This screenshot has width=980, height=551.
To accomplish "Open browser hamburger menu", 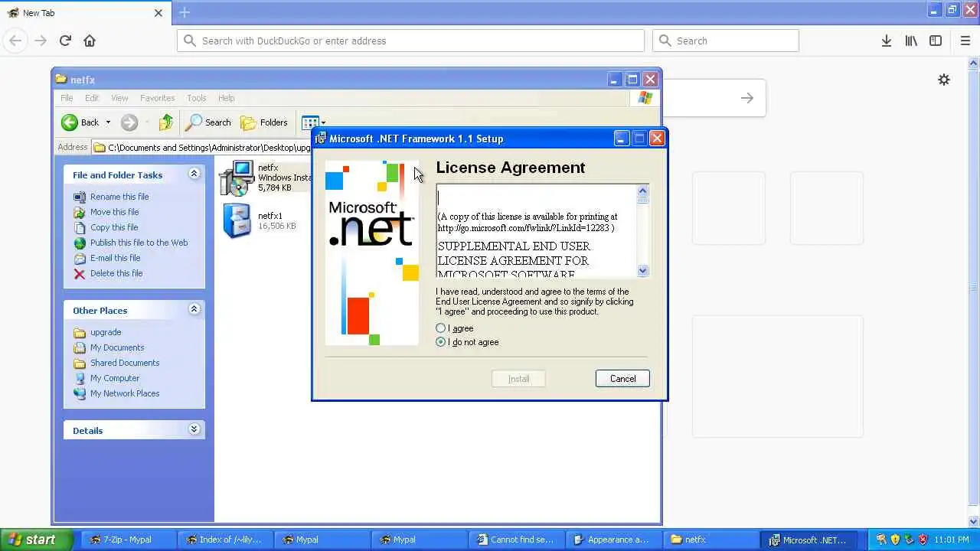I will [965, 41].
